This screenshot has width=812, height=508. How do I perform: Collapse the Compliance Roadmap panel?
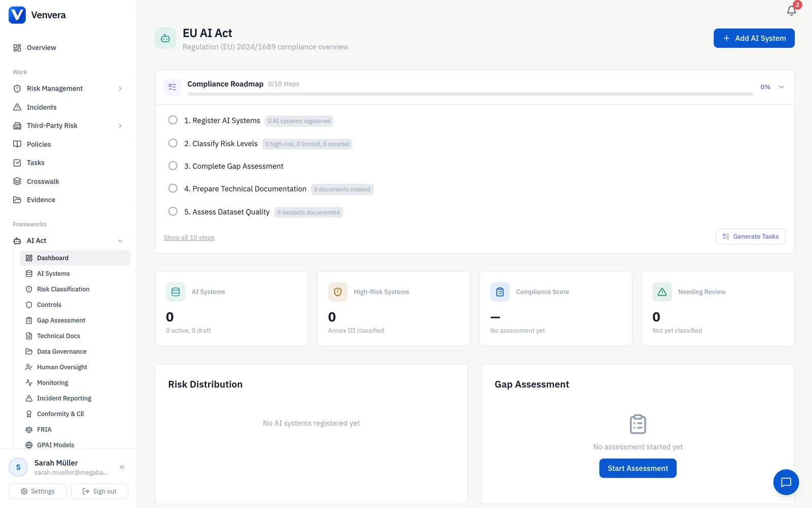(782, 87)
